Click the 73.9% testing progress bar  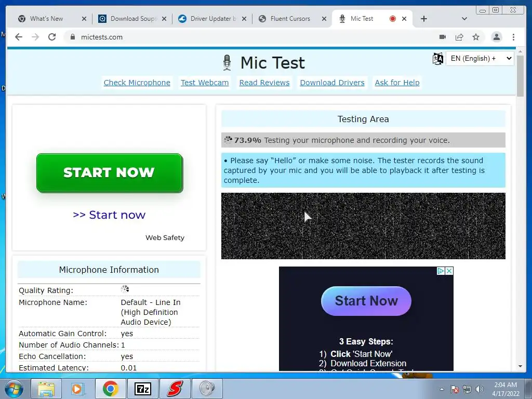pos(363,140)
